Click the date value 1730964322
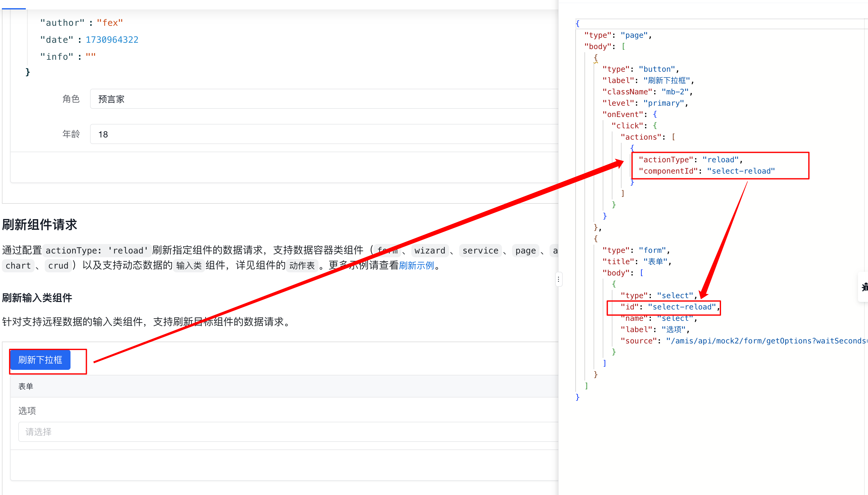The height and width of the screenshot is (495, 868). tap(112, 40)
